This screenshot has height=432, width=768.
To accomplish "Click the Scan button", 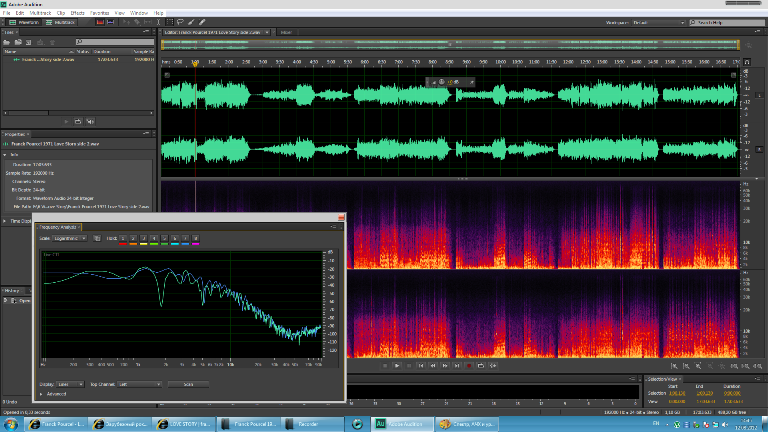I will point(188,384).
